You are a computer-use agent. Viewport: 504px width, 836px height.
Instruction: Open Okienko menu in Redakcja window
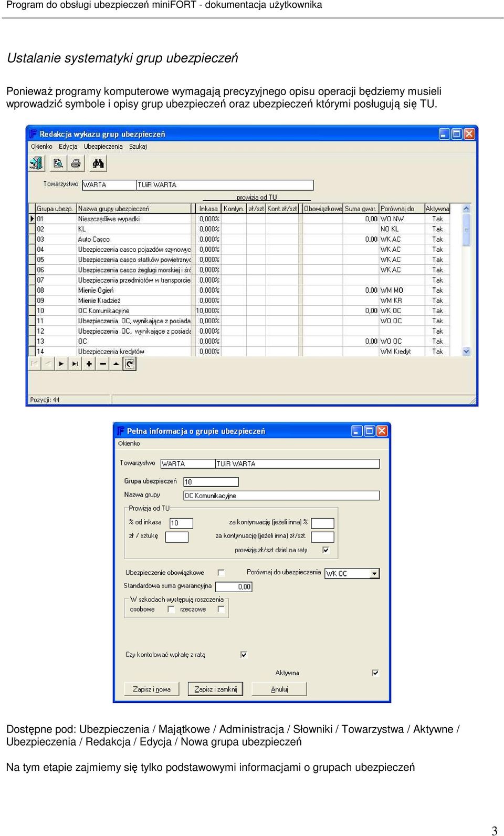pos(41,147)
